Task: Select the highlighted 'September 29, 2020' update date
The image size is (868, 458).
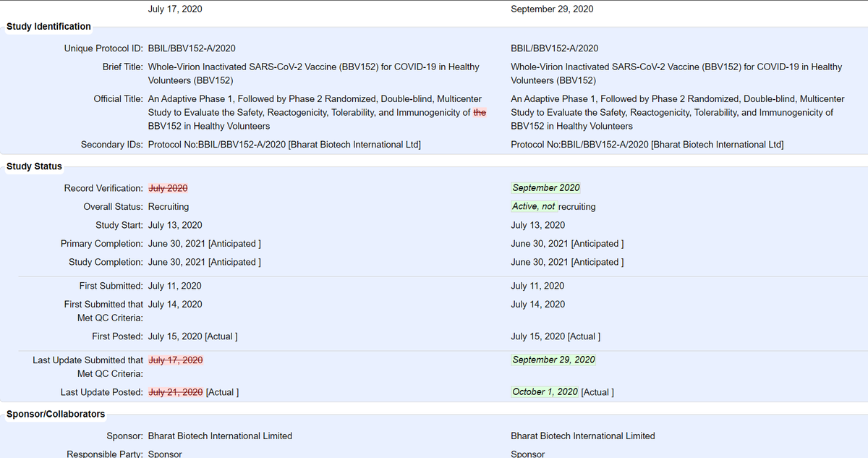Action: click(553, 360)
